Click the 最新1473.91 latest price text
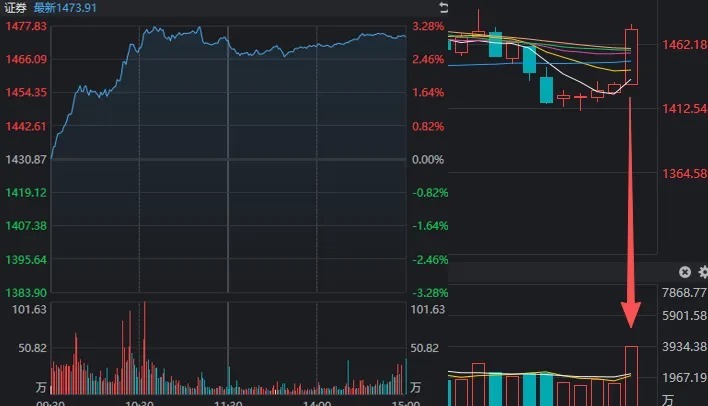Screen dimensions: 708x406 click(x=65, y=8)
